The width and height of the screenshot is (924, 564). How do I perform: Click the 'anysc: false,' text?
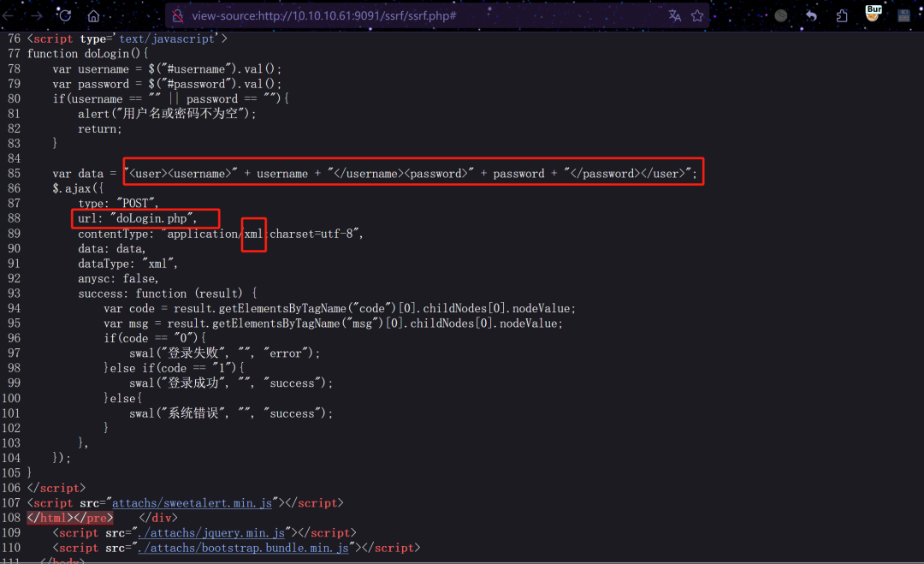118,278
